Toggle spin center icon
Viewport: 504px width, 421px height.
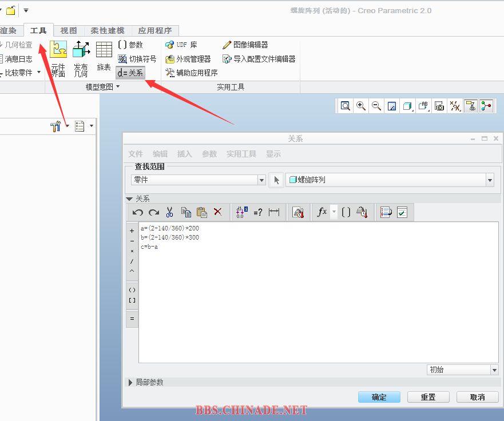[x=486, y=106]
